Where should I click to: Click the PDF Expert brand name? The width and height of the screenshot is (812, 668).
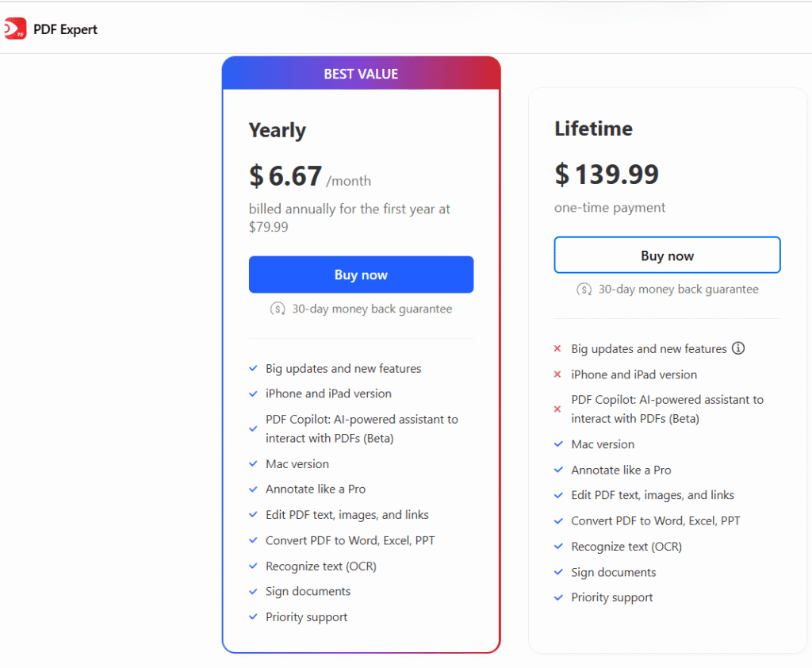point(65,30)
